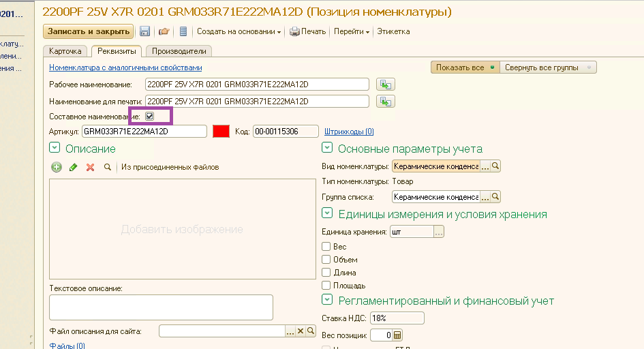Click the red X delete image icon

pyautogui.click(x=90, y=167)
